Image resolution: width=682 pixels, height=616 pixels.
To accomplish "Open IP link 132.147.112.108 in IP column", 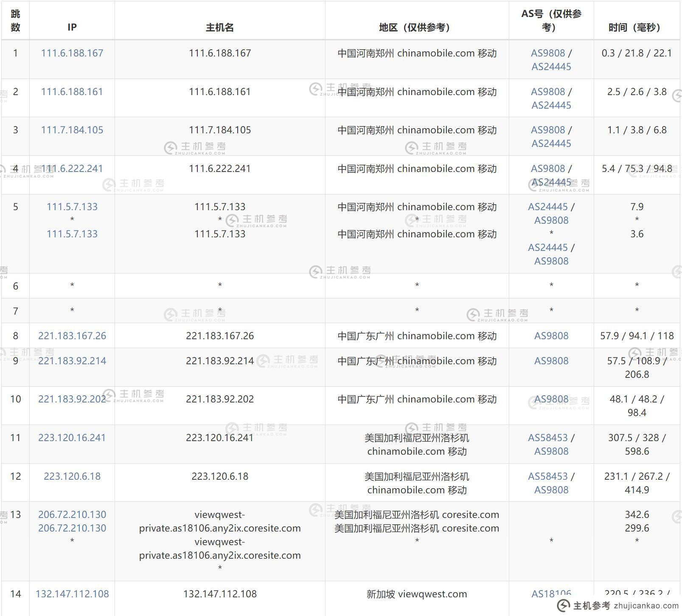I will 72,594.
